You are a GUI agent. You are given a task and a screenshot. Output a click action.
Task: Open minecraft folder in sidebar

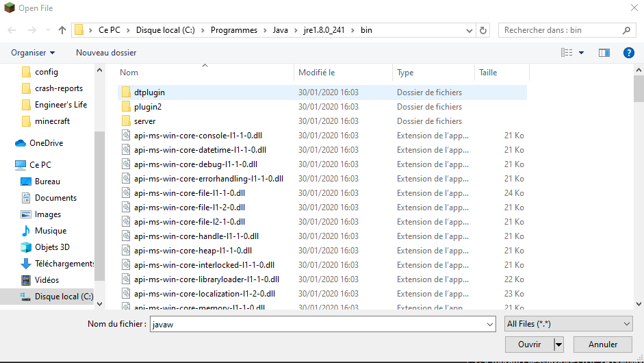(52, 121)
